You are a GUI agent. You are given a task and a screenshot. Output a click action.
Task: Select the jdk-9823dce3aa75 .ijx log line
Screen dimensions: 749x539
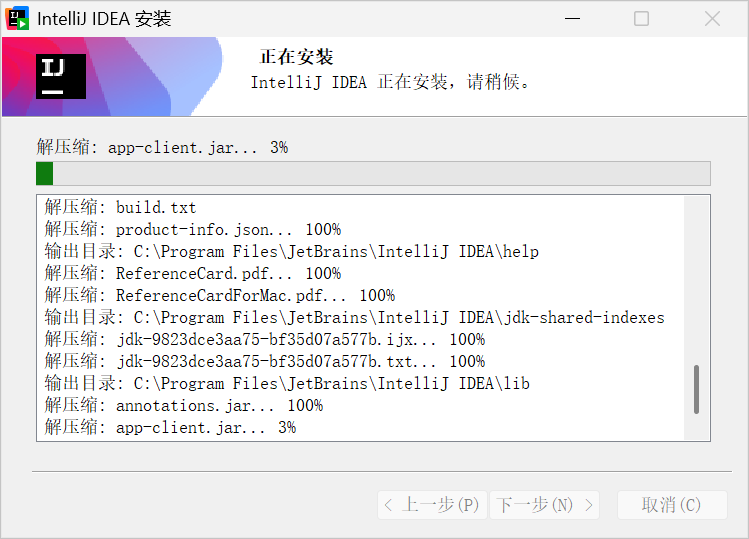point(265,340)
